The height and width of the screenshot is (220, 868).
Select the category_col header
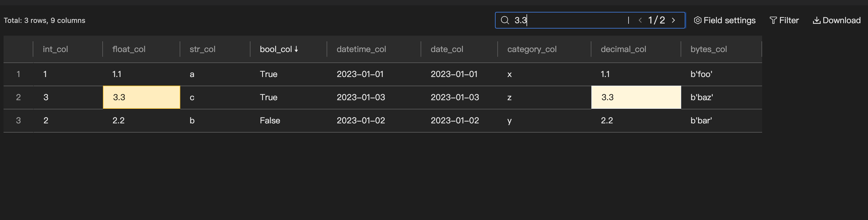coord(532,49)
